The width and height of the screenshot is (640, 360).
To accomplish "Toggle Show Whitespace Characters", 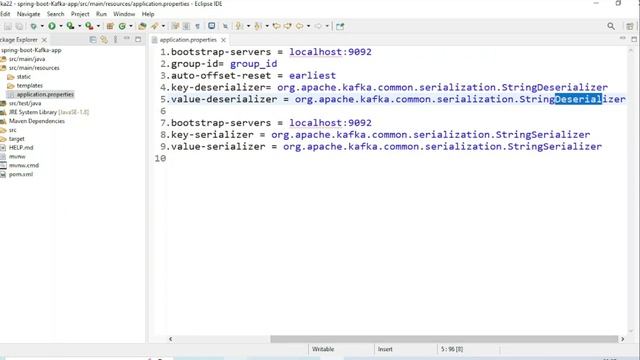I will point(198,26).
